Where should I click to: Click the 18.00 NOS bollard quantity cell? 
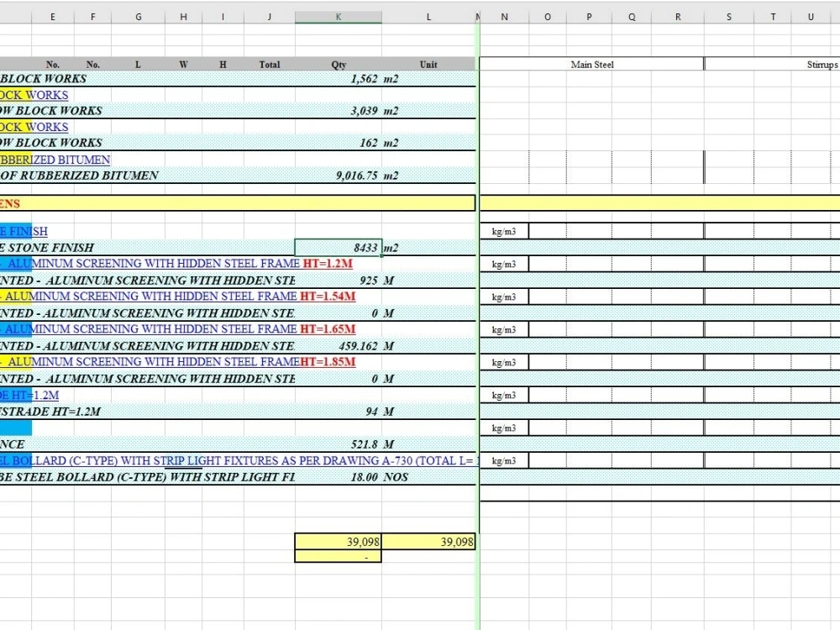[339, 476]
